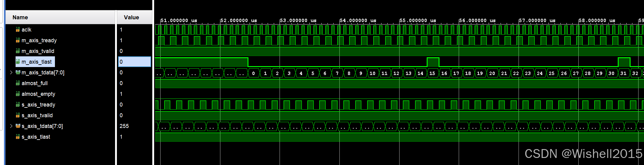Click the almost_full signal icon
644x165 pixels.
18,83
